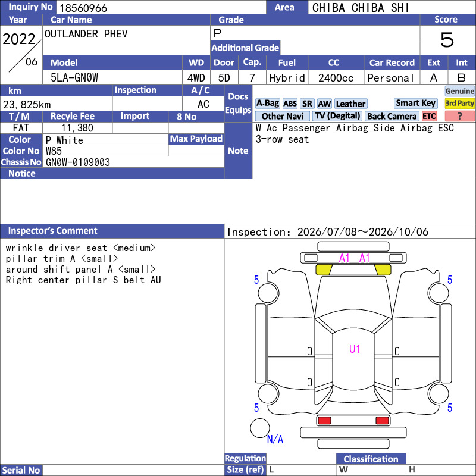This screenshot has height=476, width=476.
Task: Click the left red taillight marker
Action: (x=324, y=421)
